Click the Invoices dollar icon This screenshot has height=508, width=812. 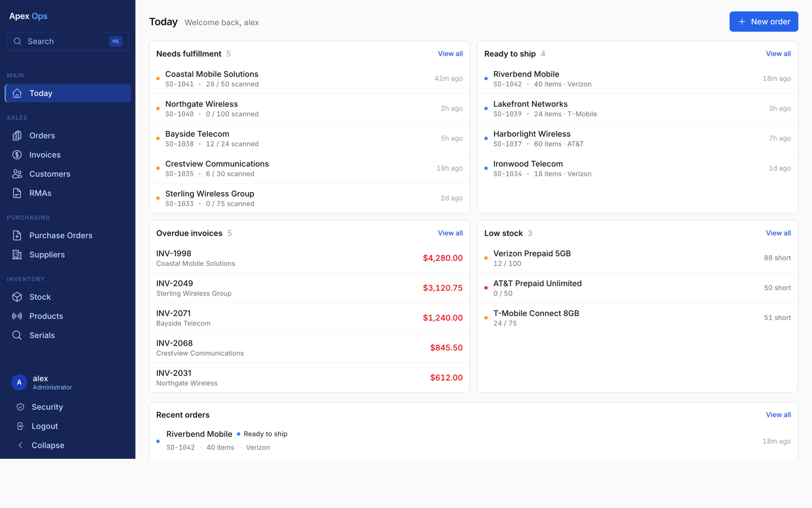click(17, 155)
